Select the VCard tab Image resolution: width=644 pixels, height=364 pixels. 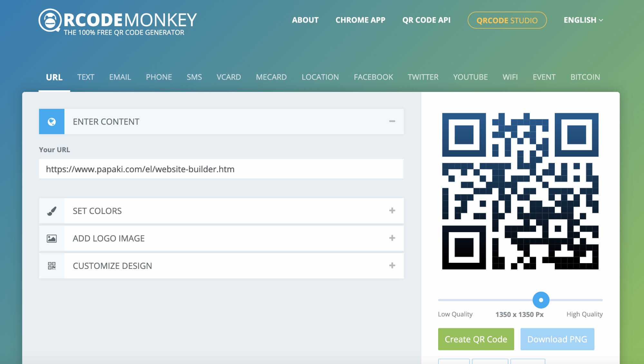click(229, 77)
